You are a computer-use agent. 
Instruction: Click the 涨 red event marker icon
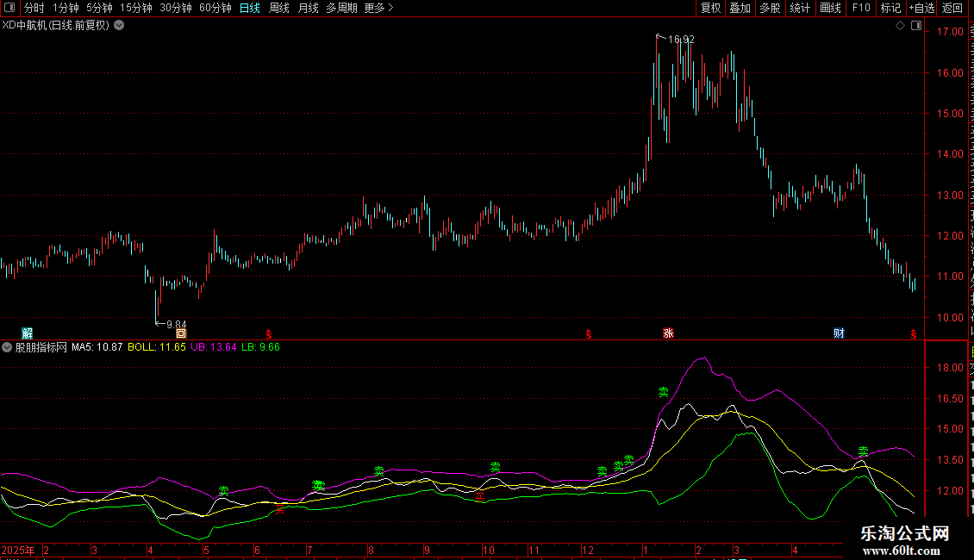tap(668, 333)
